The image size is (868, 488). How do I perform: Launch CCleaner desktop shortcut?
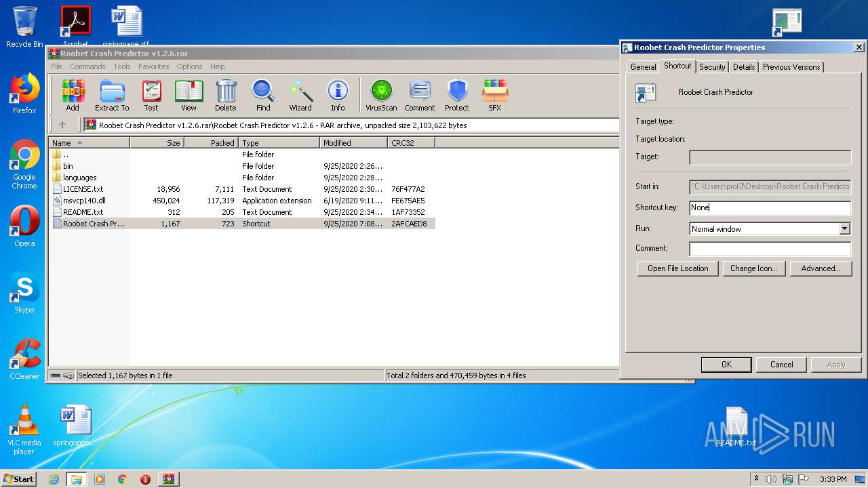coord(24,359)
